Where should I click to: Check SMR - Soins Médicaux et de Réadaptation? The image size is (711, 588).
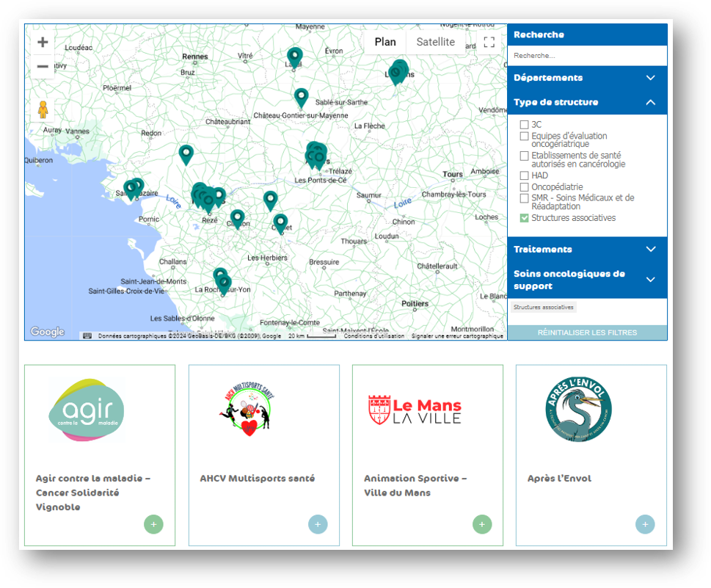[524, 198]
